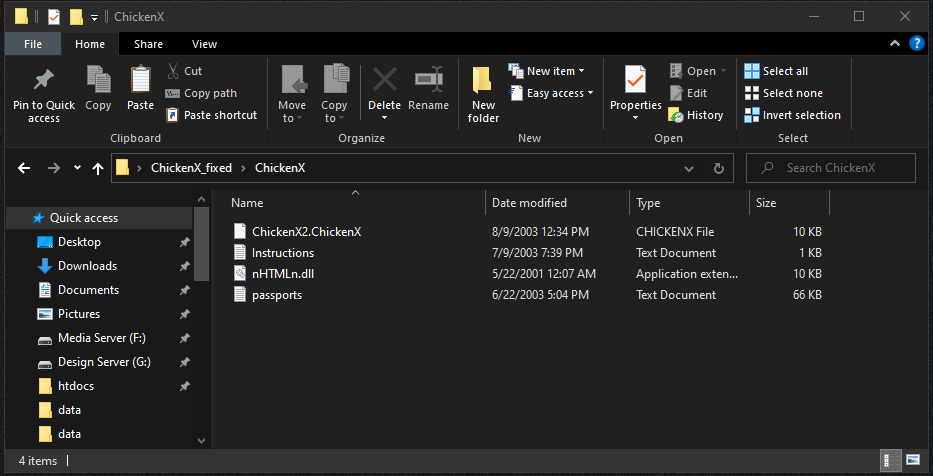Create a New folder
The height and width of the screenshot is (476, 933).
tap(483, 95)
